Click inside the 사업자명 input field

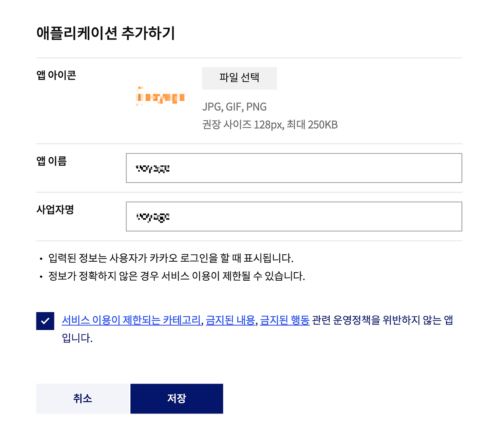pos(294,217)
